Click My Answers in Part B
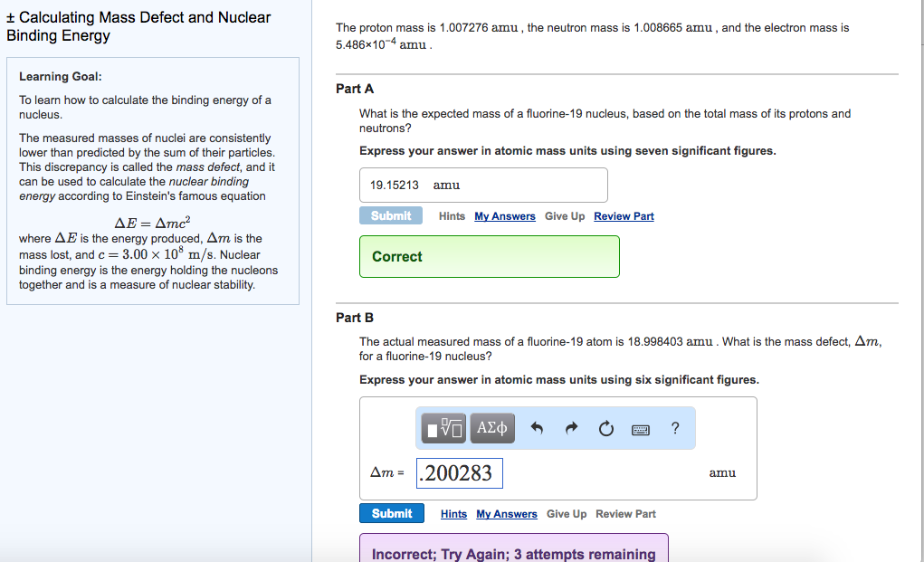The width and height of the screenshot is (924, 562). pyautogui.click(x=506, y=514)
